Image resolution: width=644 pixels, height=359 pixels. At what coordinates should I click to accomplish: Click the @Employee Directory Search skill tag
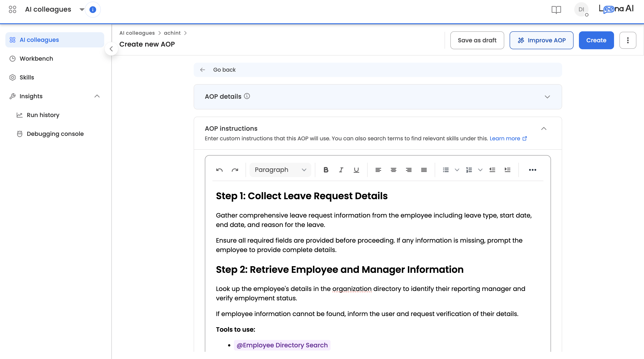[x=282, y=345]
